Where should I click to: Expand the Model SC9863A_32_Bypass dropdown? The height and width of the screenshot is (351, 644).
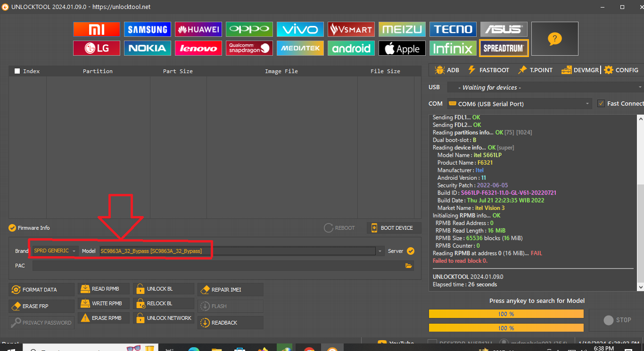coord(380,251)
